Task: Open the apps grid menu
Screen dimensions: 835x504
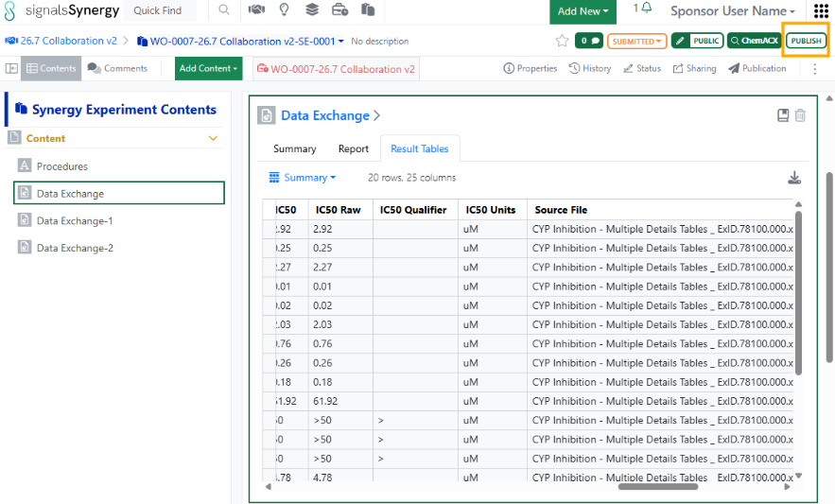Action: pos(821,10)
